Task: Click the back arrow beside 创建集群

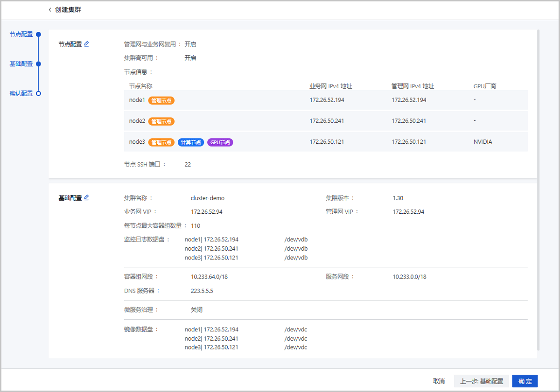Action: pyautogui.click(x=50, y=10)
